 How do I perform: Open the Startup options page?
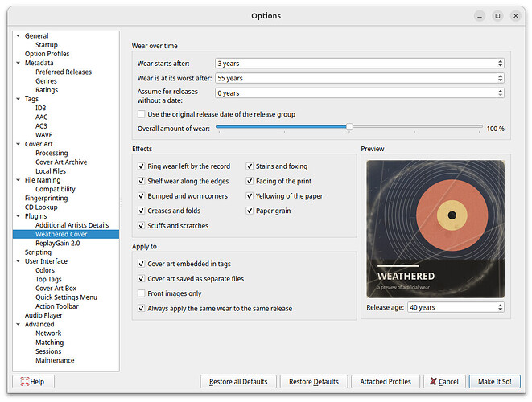[x=47, y=45]
